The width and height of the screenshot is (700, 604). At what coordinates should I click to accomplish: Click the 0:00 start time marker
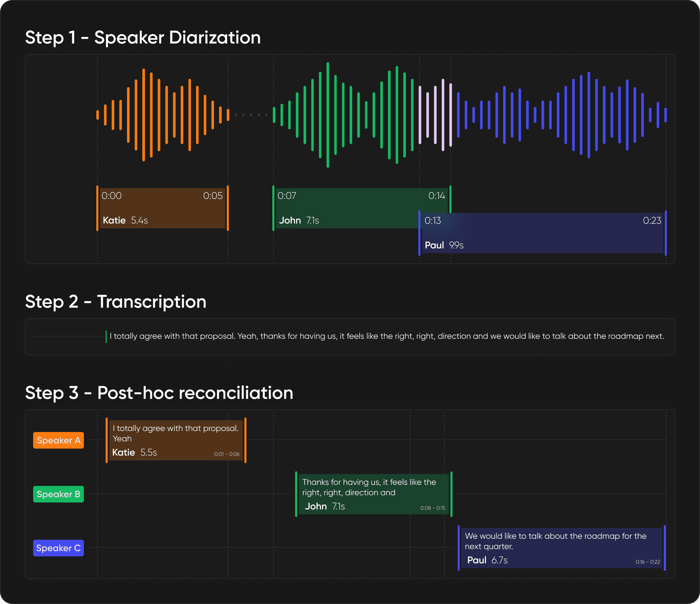pyautogui.click(x=111, y=196)
